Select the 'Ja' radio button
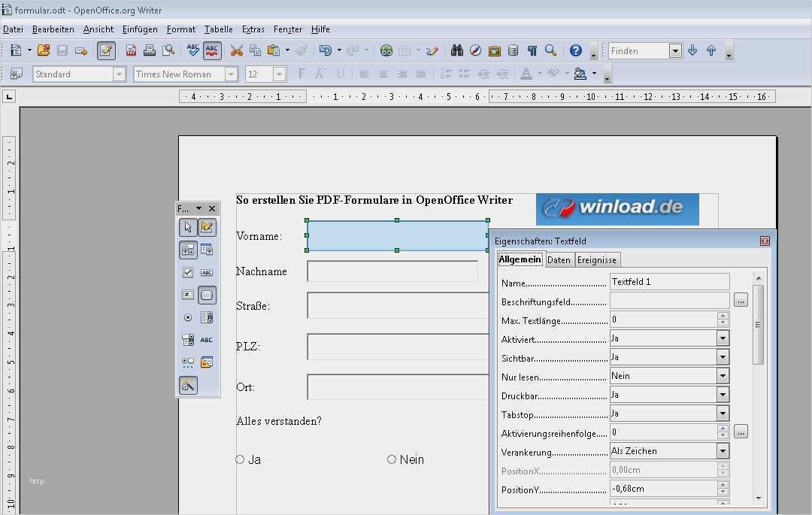The height and width of the screenshot is (515, 812). point(241,459)
